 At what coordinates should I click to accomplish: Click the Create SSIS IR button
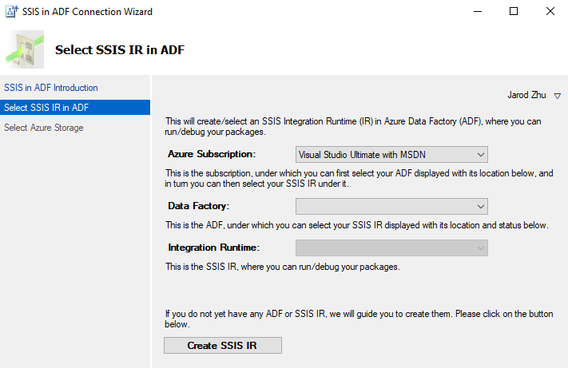(x=222, y=346)
